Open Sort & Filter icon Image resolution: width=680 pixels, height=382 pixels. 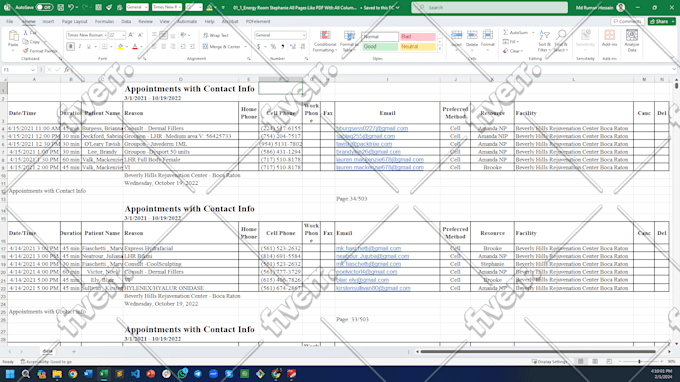(x=544, y=36)
